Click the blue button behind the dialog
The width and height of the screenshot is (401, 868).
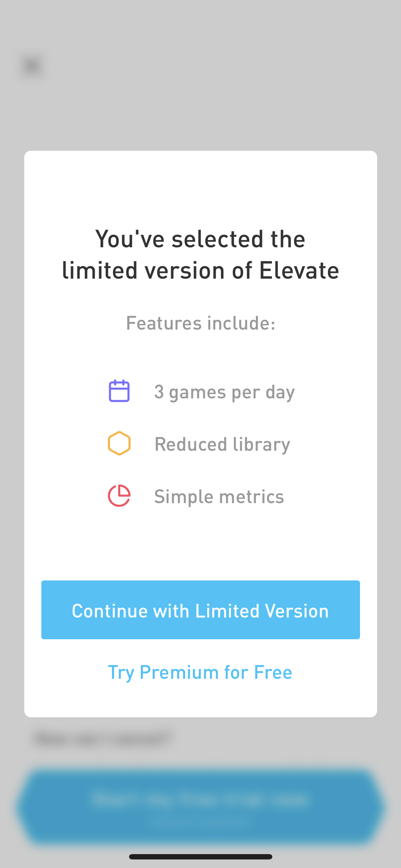click(200, 805)
